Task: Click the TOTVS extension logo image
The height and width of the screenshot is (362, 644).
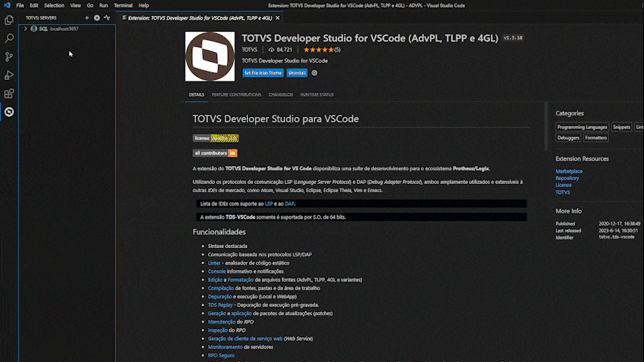Action: pyautogui.click(x=210, y=57)
